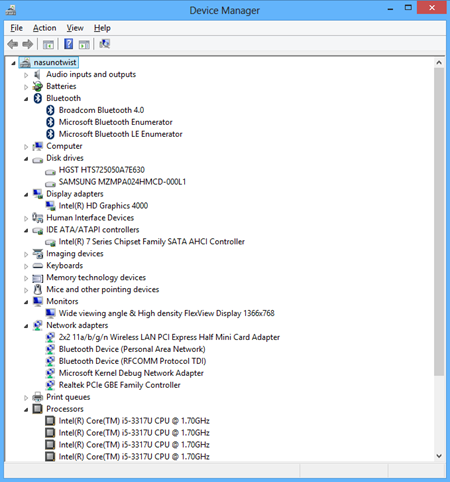The image size is (450, 482).
Task: Click the scrollbar down arrow
Action: 439,456
